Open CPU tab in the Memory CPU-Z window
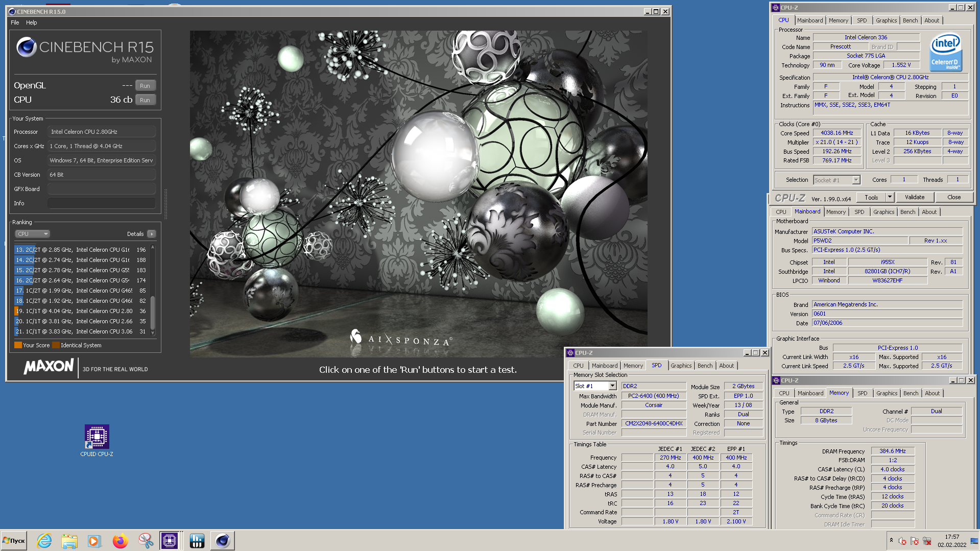 point(784,393)
